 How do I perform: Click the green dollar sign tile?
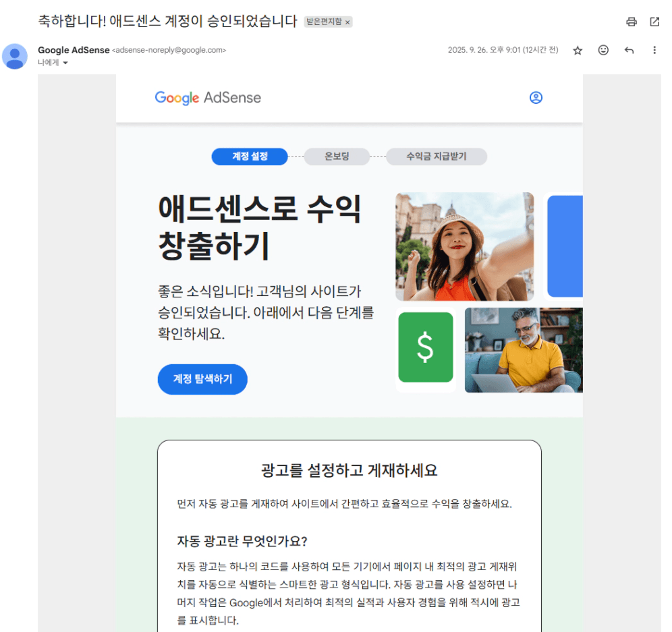426,347
